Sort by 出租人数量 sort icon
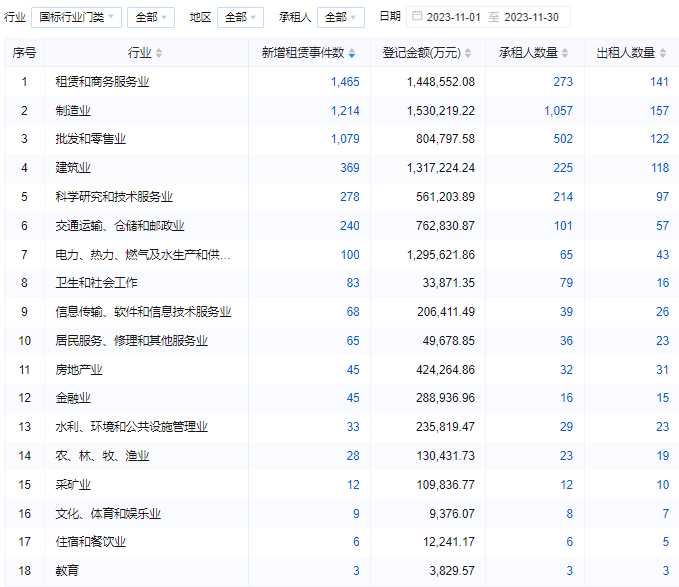The image size is (679, 587). coord(663,53)
